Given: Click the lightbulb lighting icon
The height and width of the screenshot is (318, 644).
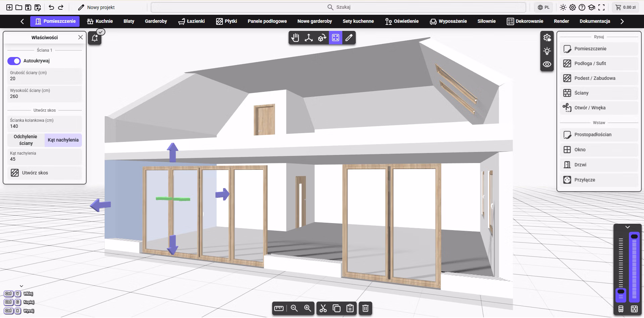Looking at the screenshot, I should (x=547, y=51).
